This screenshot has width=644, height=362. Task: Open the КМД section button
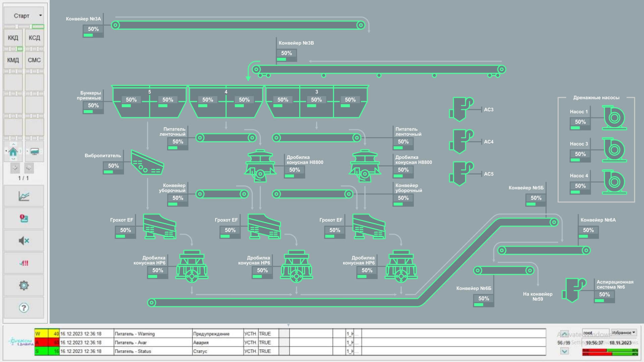[13, 60]
